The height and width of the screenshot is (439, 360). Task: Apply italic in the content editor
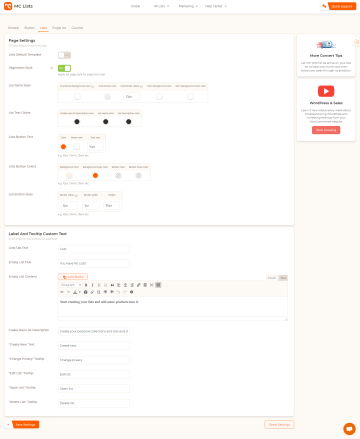(92, 285)
